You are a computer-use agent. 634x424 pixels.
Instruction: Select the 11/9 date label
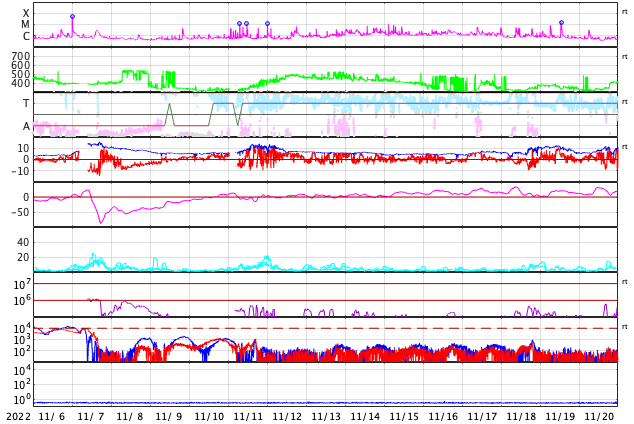(x=169, y=416)
